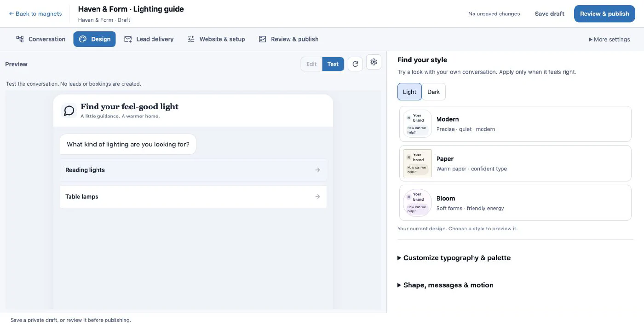The height and width of the screenshot is (327, 644).
Task: Open the Conversation tab
Action: 41,39
